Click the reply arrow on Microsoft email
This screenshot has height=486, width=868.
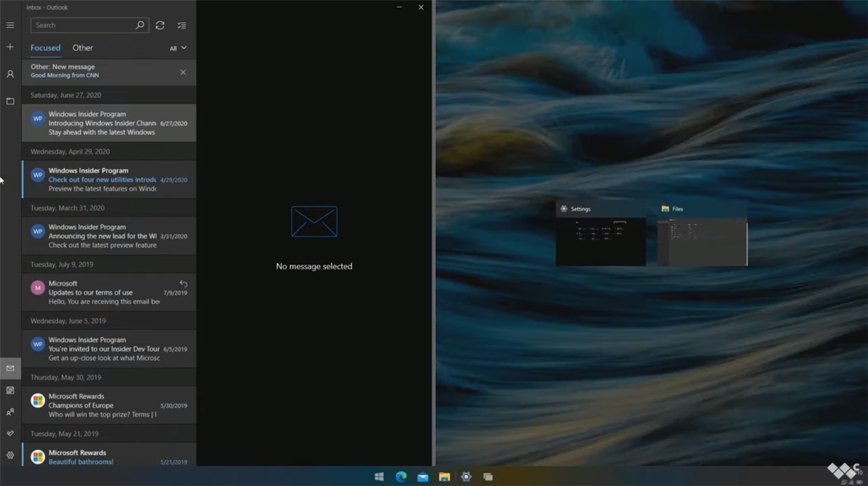coord(183,284)
